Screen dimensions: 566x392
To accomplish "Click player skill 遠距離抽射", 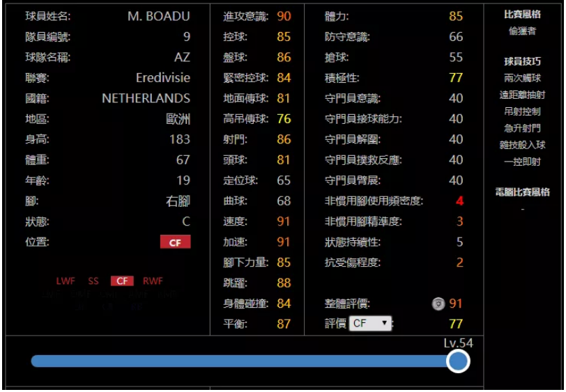I will 522,95.
